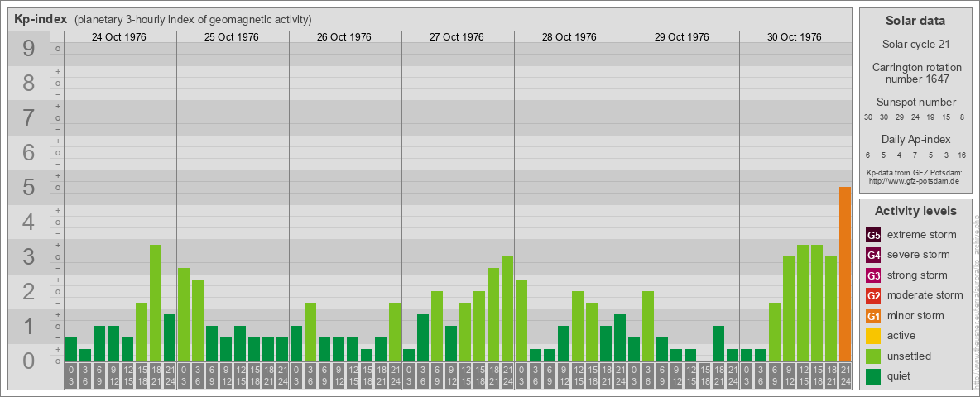
Task: Click the 'Activity levels' panel heading
Action: coord(915,211)
